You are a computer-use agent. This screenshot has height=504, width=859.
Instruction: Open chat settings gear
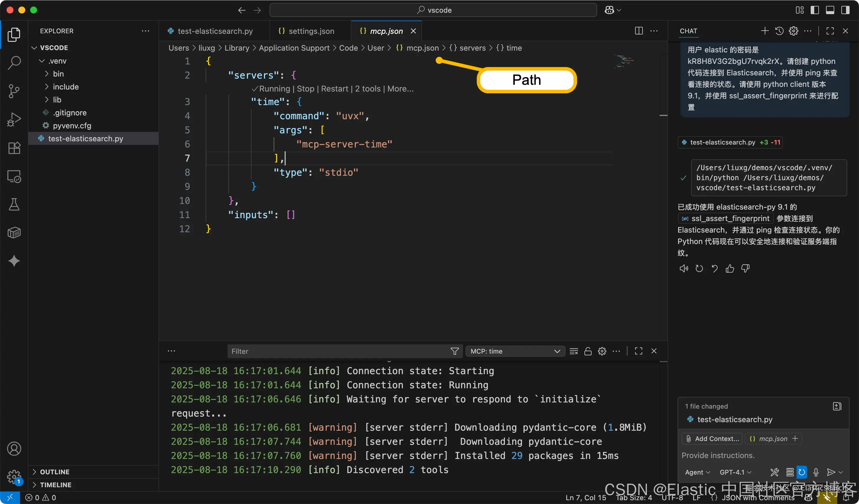[794, 31]
